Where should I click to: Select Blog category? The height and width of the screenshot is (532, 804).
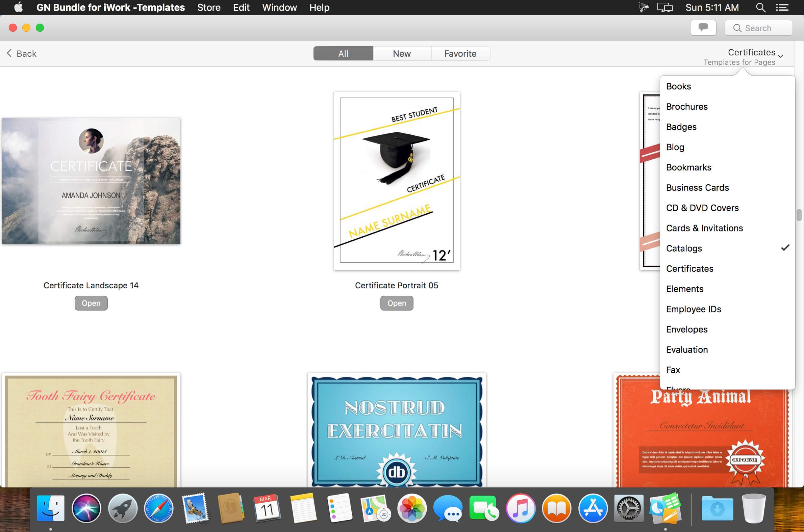coord(727,147)
